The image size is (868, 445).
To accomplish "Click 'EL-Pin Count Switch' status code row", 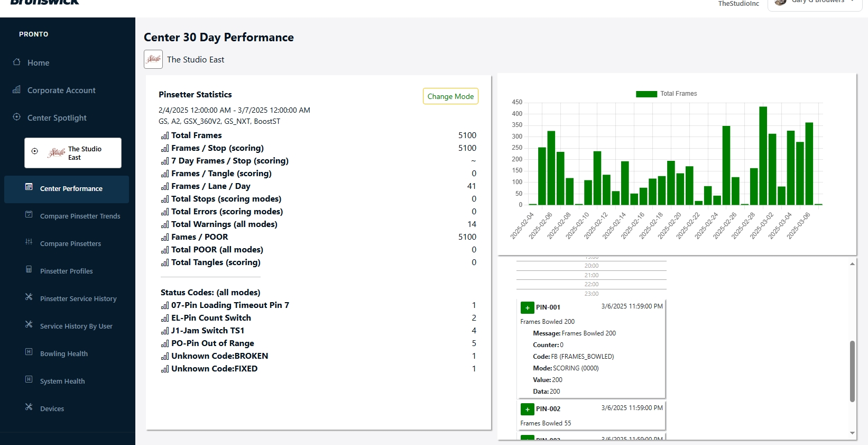I will pos(318,318).
